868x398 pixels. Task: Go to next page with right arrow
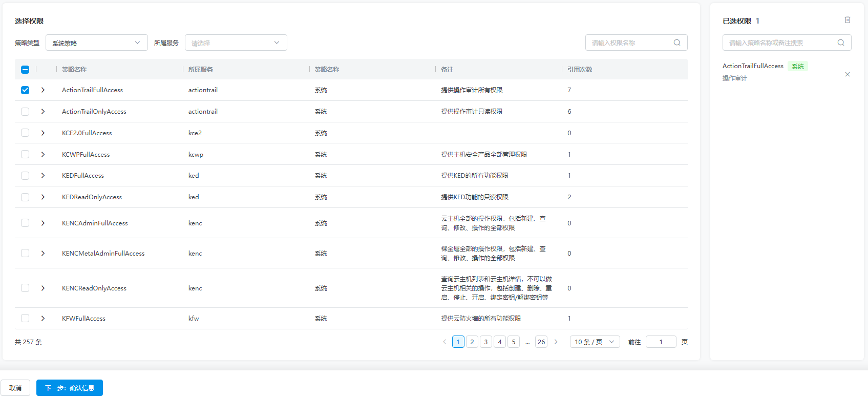click(556, 342)
